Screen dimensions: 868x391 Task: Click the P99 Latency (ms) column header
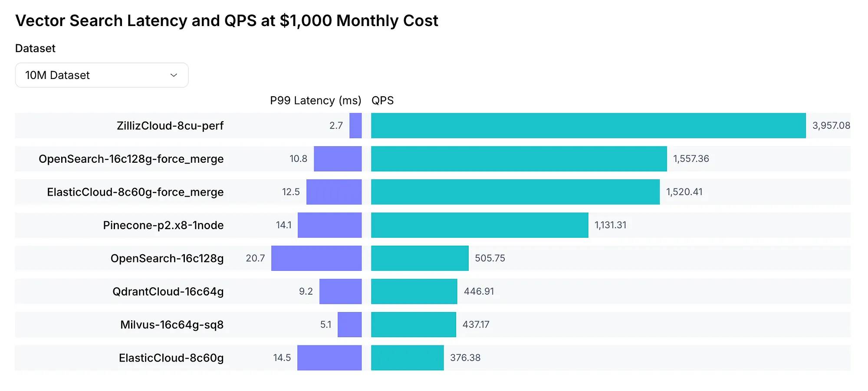point(316,101)
